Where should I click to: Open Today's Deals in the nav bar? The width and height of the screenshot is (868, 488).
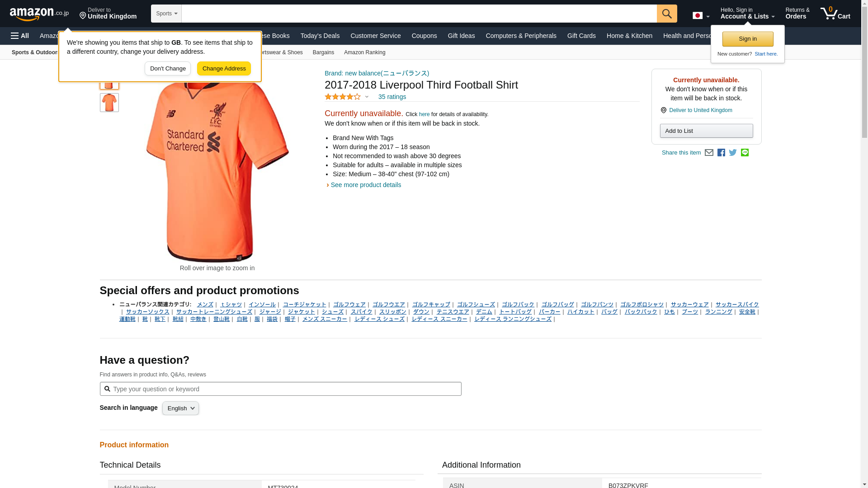tap(320, 36)
